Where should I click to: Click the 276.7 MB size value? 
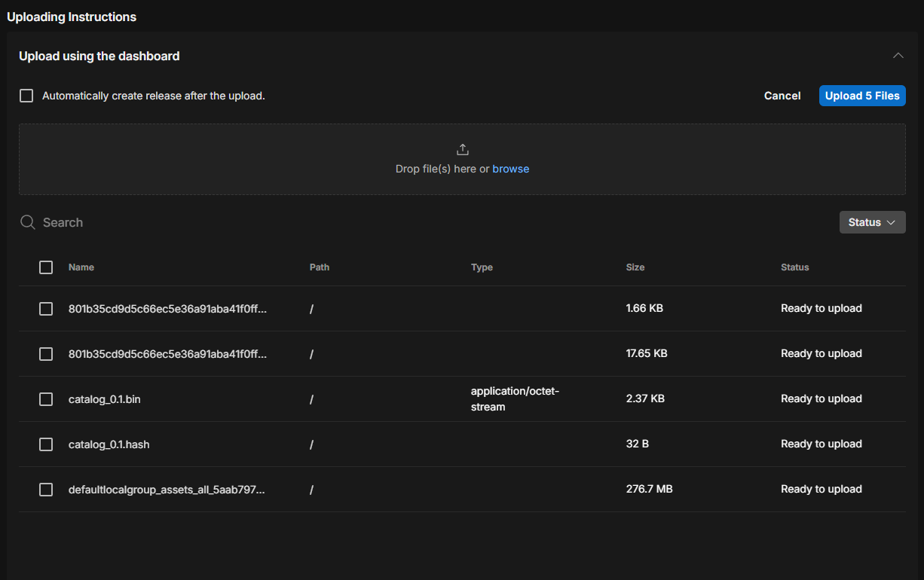pos(650,489)
